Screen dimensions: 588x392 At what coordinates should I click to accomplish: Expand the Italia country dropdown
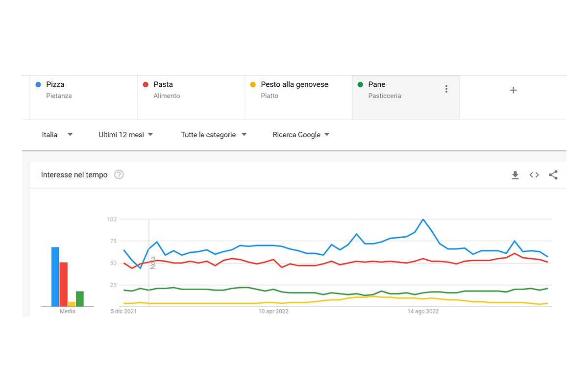(57, 135)
